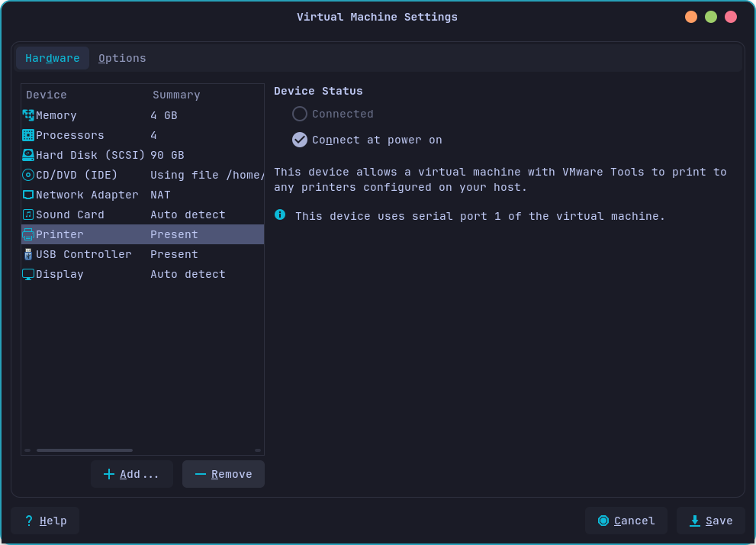Click the Sound Card icon
Viewport: 756px width, 545px height.
pyautogui.click(x=29, y=214)
